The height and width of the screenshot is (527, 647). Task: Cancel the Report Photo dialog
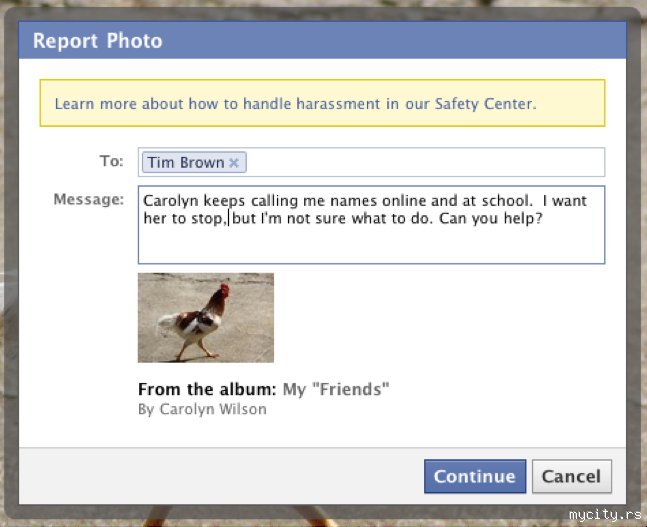571,477
